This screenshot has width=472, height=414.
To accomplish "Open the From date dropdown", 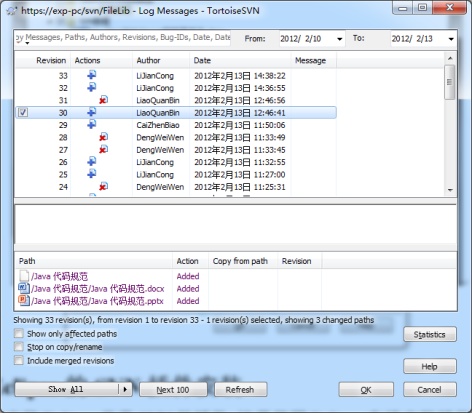I will coord(339,39).
